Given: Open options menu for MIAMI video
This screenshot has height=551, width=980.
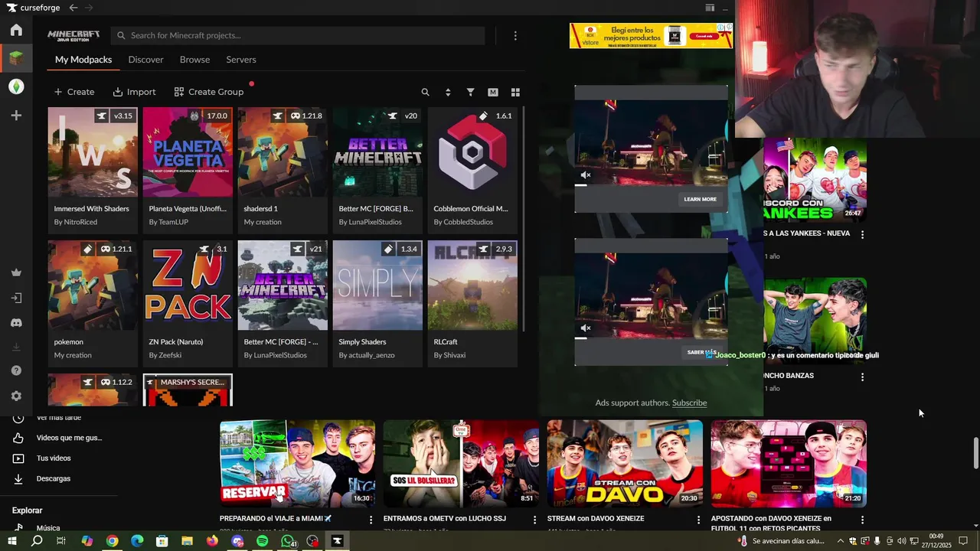Looking at the screenshot, I should 371,520.
